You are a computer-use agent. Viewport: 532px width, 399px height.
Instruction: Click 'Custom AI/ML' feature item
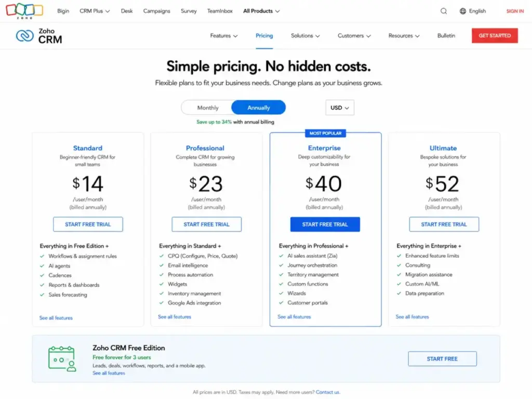[x=422, y=284]
